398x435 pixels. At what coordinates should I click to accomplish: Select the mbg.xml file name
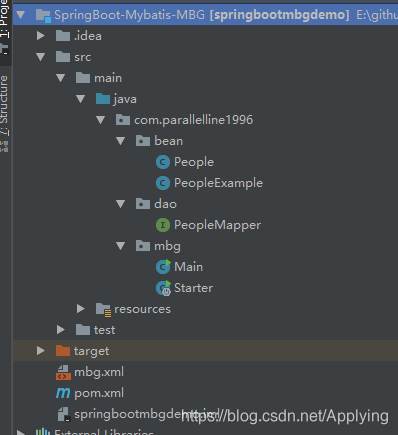pos(99,372)
